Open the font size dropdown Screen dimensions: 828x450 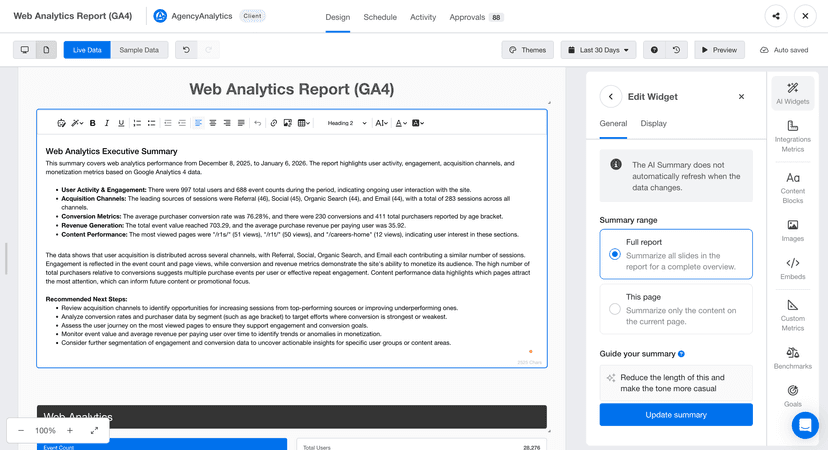[381, 123]
